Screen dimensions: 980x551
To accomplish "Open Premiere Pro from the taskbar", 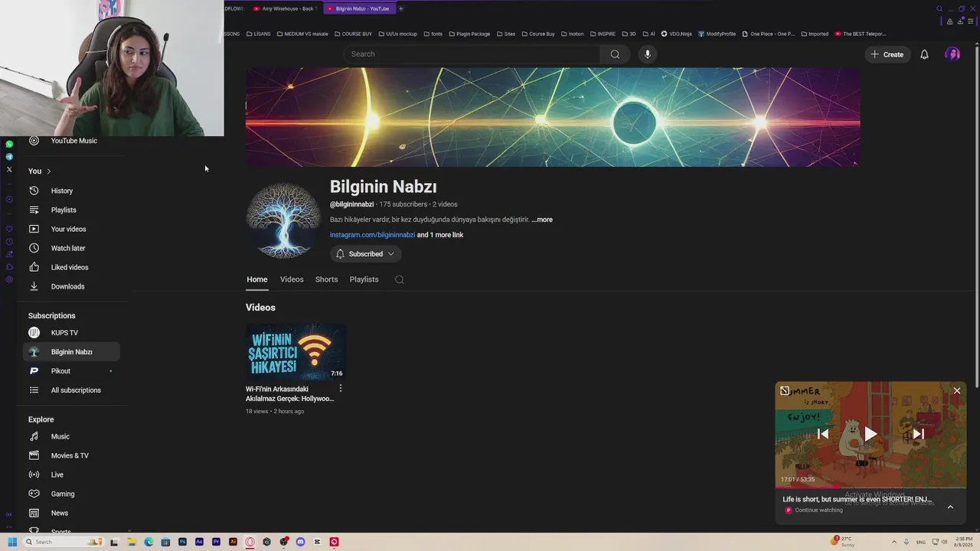I will tap(216, 542).
